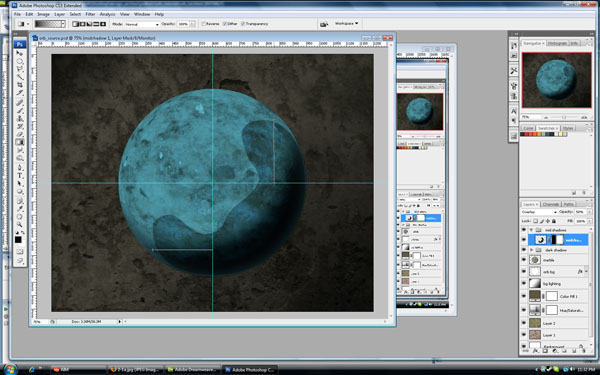Viewport: 600px width, 375px height.
Task: Open the Window menu
Action: (x=142, y=14)
